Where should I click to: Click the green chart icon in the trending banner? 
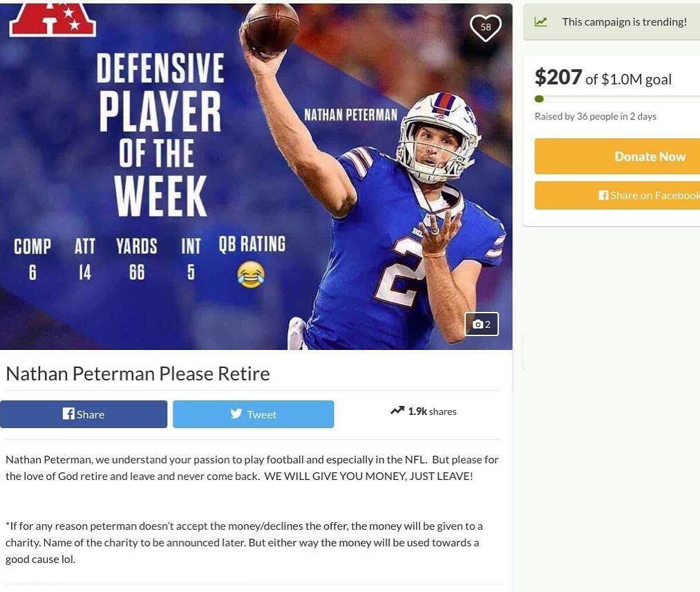tap(540, 22)
